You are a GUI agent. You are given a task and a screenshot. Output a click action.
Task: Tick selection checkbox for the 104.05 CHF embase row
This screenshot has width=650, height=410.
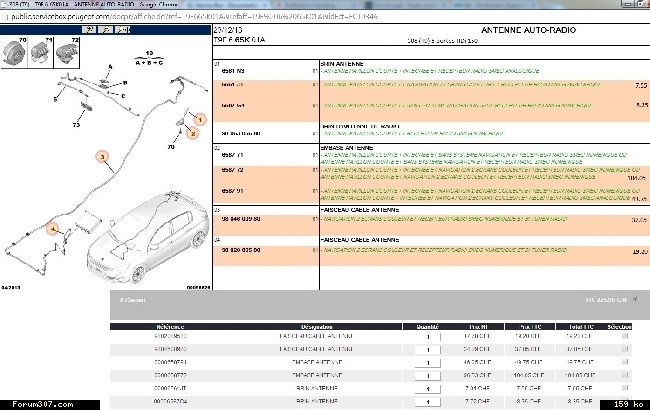625,375
